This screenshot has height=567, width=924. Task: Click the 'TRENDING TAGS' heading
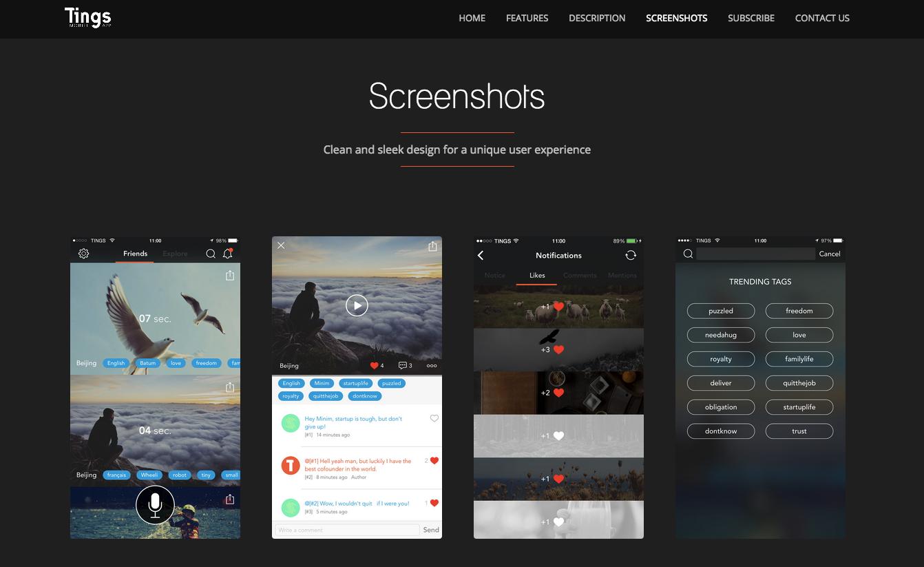point(760,282)
